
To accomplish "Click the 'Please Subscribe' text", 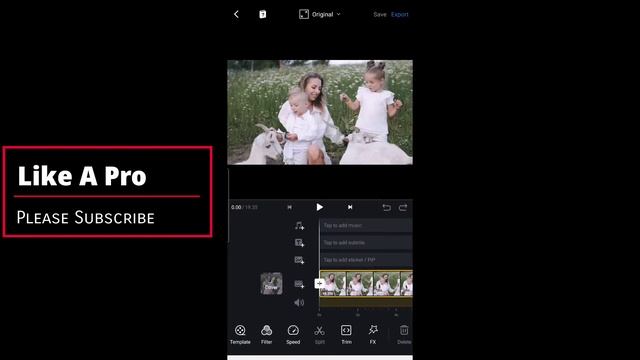I will (86, 218).
